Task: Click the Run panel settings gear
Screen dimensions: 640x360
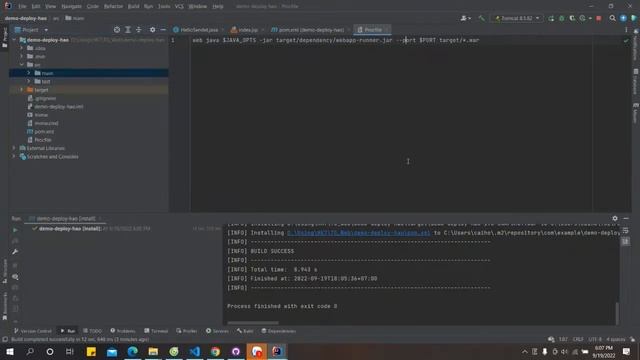Action: pos(615,218)
